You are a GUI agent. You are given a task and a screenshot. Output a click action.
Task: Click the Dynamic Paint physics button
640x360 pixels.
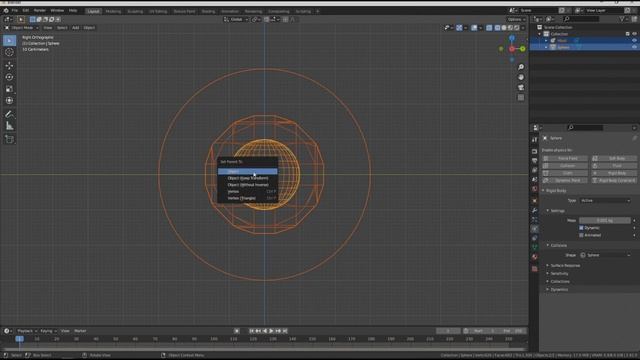(x=565, y=180)
